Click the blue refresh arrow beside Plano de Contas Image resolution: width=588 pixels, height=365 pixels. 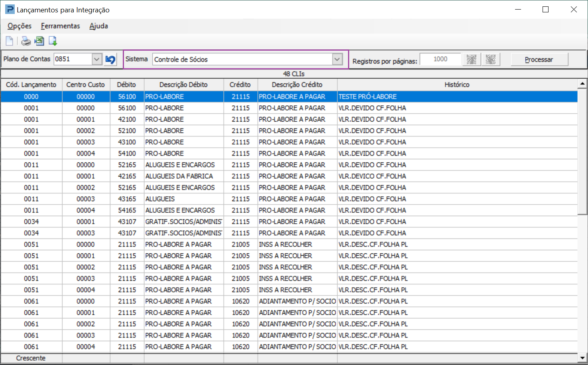pyautogui.click(x=110, y=59)
